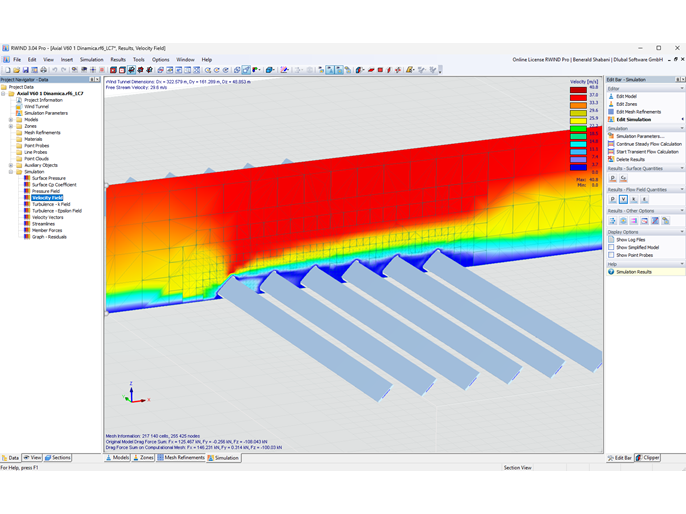Click the first Results - Other Options icon
686x514 pixels.
point(612,221)
